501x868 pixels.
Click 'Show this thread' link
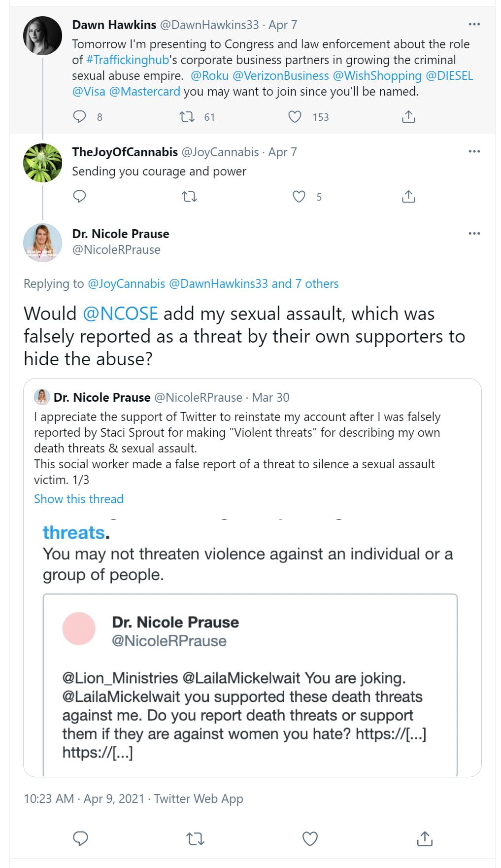coord(79,499)
